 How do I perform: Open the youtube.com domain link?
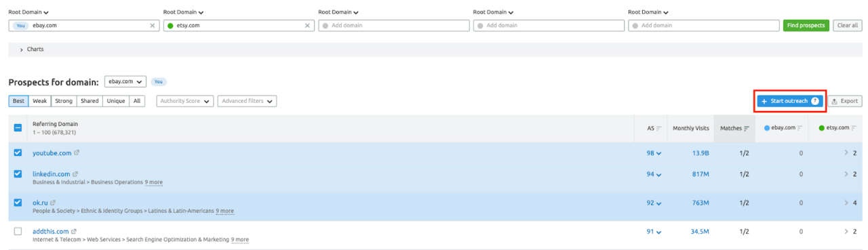52,153
